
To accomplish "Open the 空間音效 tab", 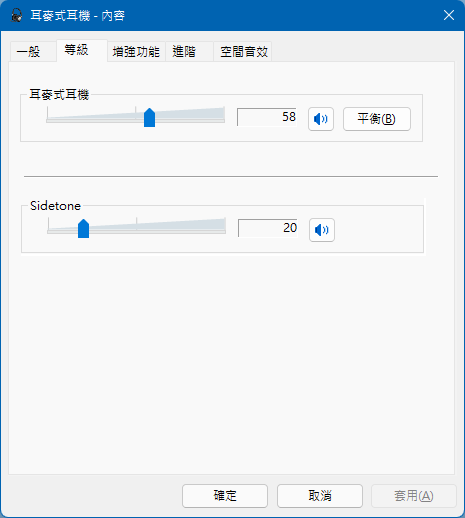I will click(243, 52).
